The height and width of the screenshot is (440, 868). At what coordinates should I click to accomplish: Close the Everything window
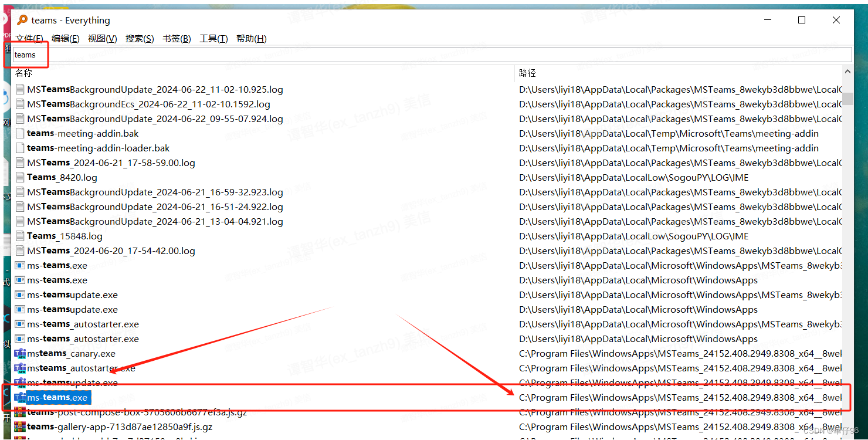[x=836, y=20]
